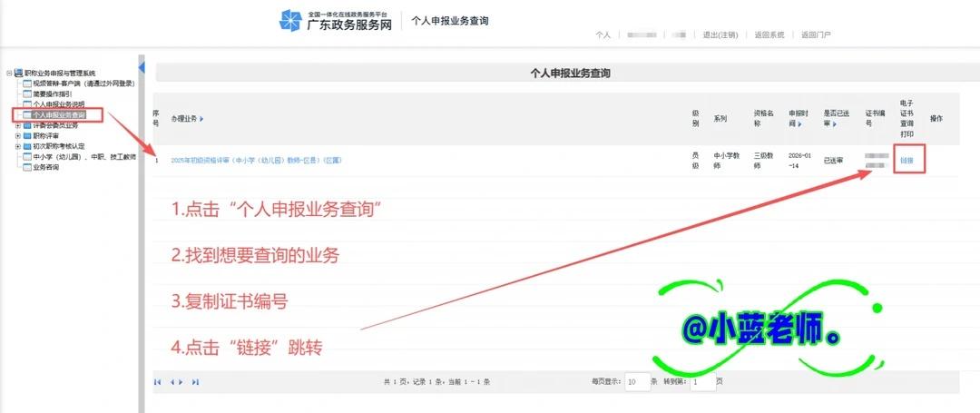
Task: Click the folder icon beside 评委会委员业务
Action: point(27,125)
